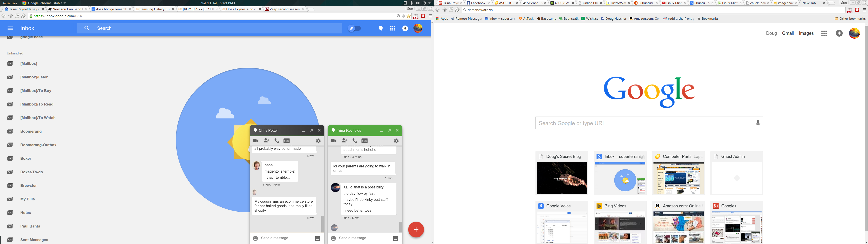Open Google apps grid in Inbox header
The width and height of the screenshot is (868, 244).
(393, 29)
